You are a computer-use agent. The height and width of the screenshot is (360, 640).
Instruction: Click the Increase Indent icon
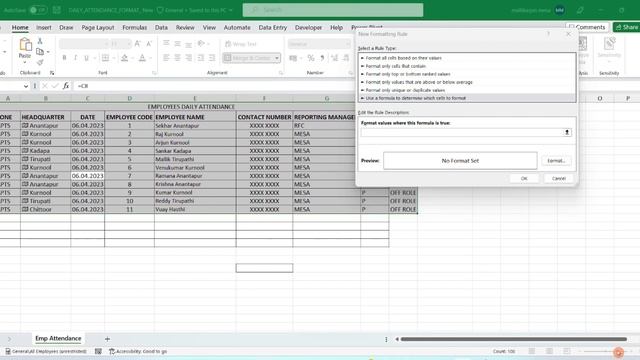(212, 58)
